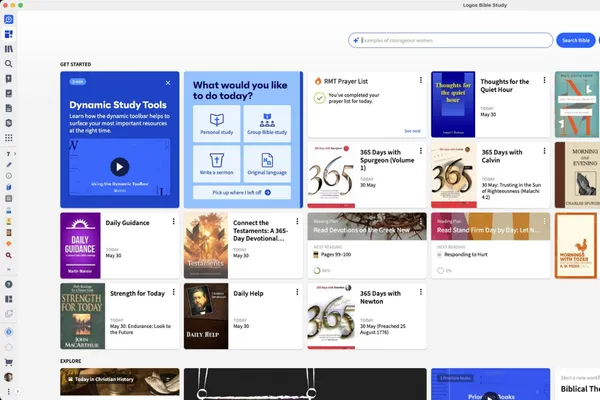Screen dimensions: 600x400
Task: Open the Bible icon with cross in sidebar
Action: click(8, 78)
